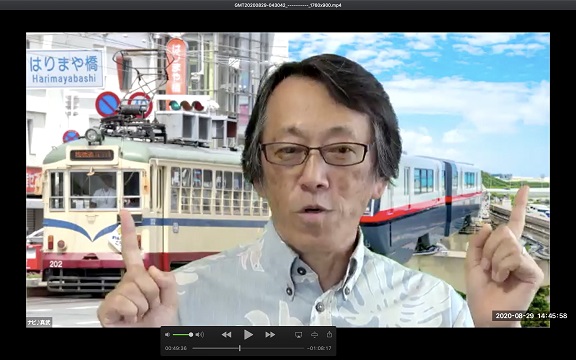Image resolution: width=576 pixels, height=360 pixels.
Task: Click the 2020-08-29 14:45:58 timestamp overlay
Action: tap(531, 316)
